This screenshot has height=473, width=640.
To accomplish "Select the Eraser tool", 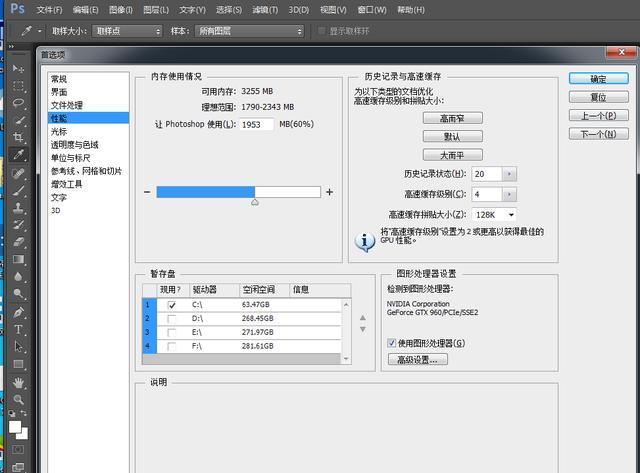I will pos(18,242).
